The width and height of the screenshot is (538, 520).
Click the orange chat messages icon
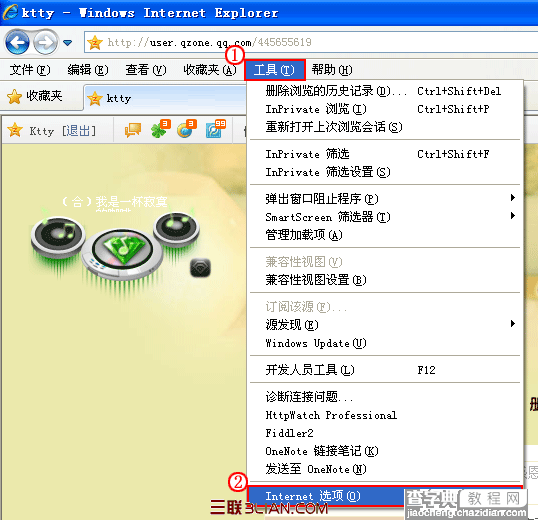[132, 130]
